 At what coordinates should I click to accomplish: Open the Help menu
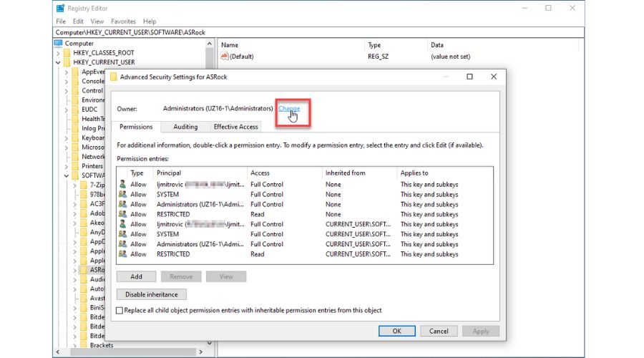[150, 21]
